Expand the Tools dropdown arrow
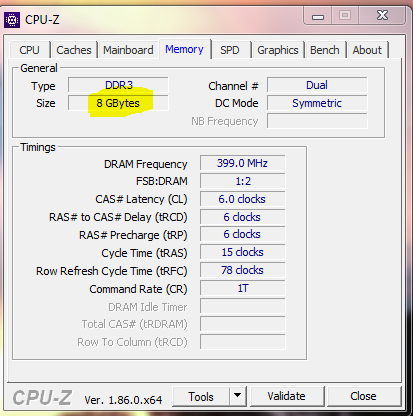Screen dimensions: 413x416 coord(238,396)
